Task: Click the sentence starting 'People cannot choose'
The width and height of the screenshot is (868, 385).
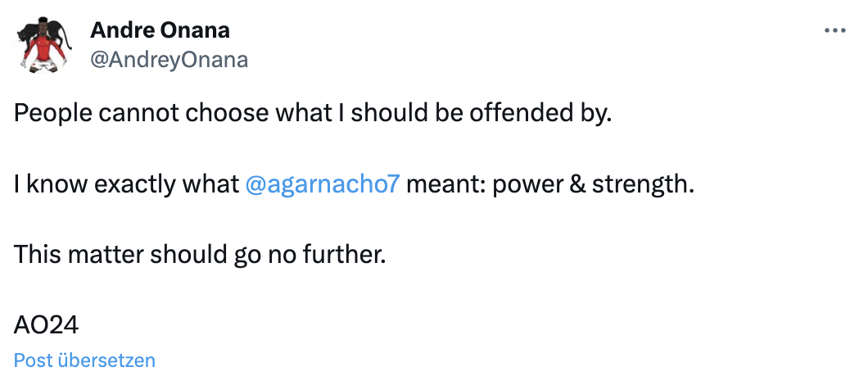Action: (x=312, y=113)
